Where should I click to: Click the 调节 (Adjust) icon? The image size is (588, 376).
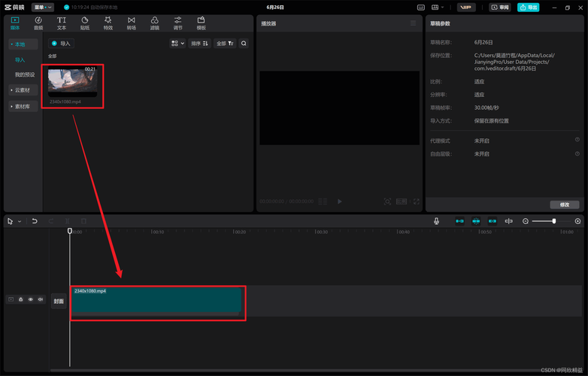pyautogui.click(x=177, y=23)
